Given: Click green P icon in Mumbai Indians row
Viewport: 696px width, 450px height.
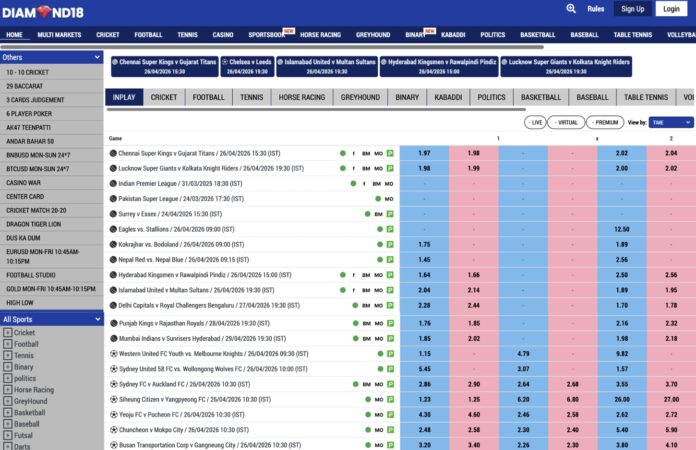Looking at the screenshot, I should pos(391,339).
